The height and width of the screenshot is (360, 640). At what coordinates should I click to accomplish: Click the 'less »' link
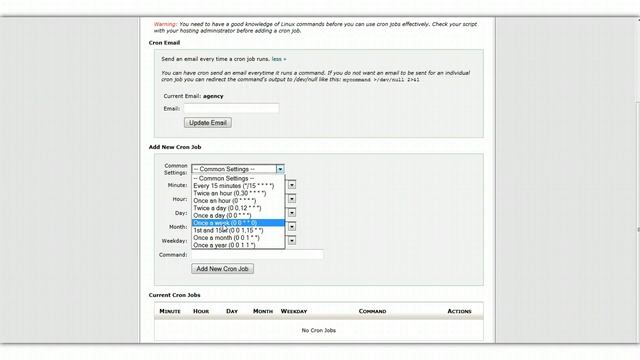tap(279, 59)
